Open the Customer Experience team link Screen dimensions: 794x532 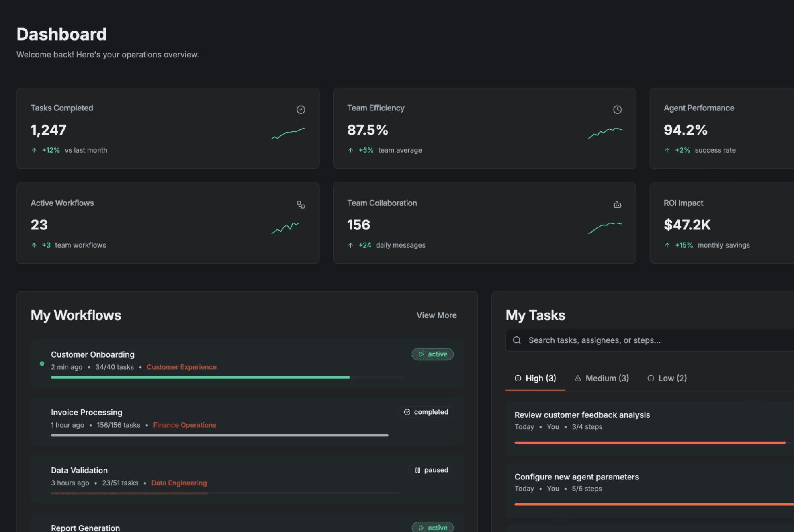coord(182,367)
